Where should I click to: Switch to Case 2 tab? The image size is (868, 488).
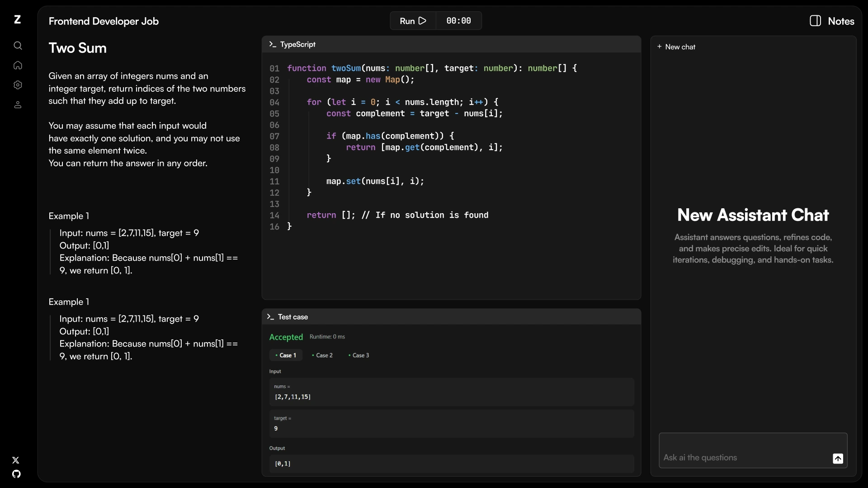[x=322, y=355]
